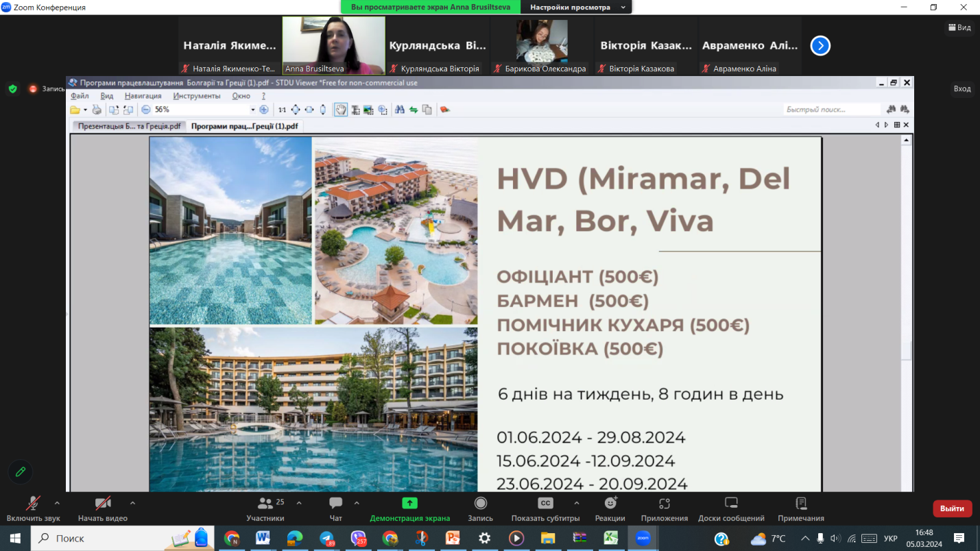The height and width of the screenshot is (551, 980).
Task: Turn on camera with Начать видео
Action: click(x=102, y=509)
